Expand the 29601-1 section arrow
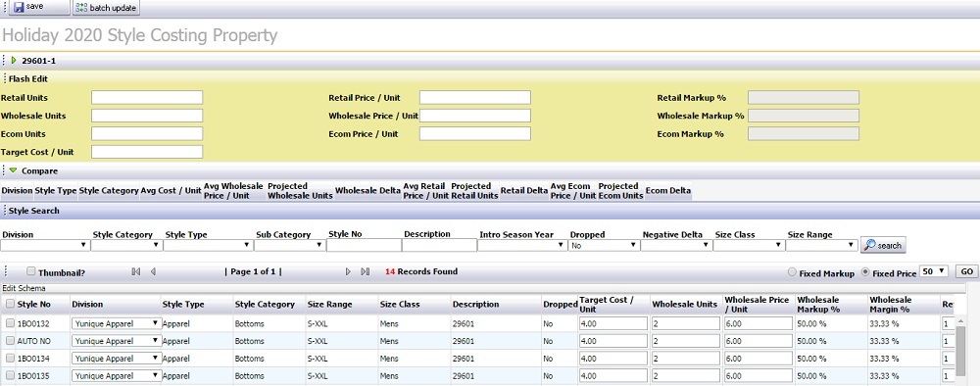980x386 pixels. click(14, 60)
